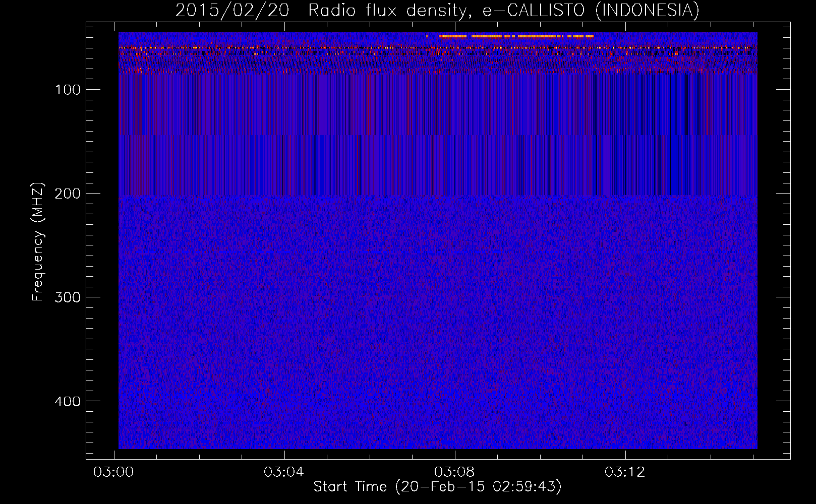Viewport: 816px width, 504px height.
Task: Click the "03:12" time tick label
Action: [625, 472]
